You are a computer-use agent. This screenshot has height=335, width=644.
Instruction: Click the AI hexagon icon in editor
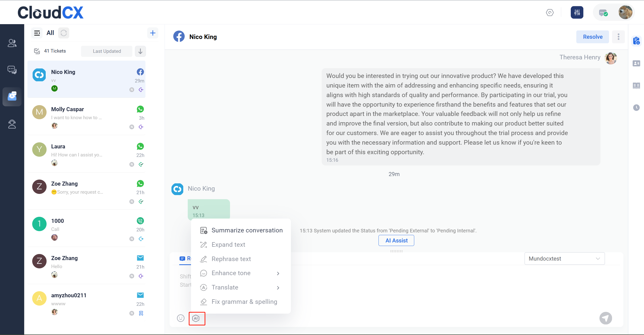tap(196, 318)
